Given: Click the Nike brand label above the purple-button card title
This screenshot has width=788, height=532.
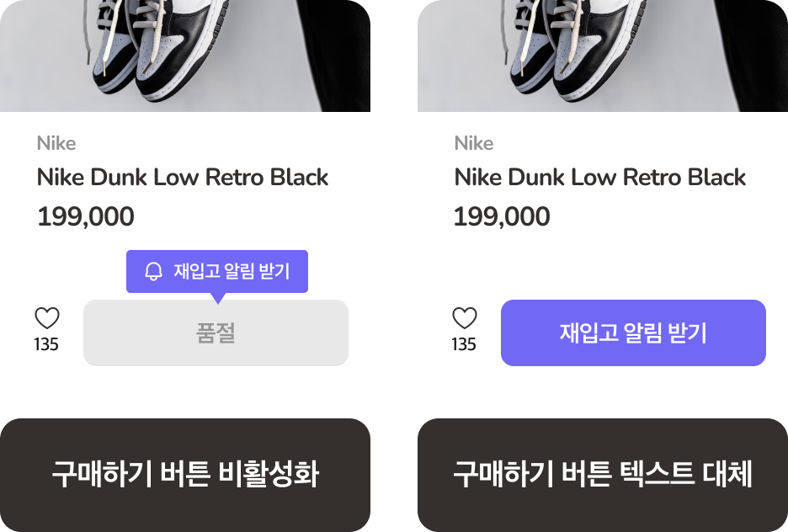Looking at the screenshot, I should [x=474, y=143].
